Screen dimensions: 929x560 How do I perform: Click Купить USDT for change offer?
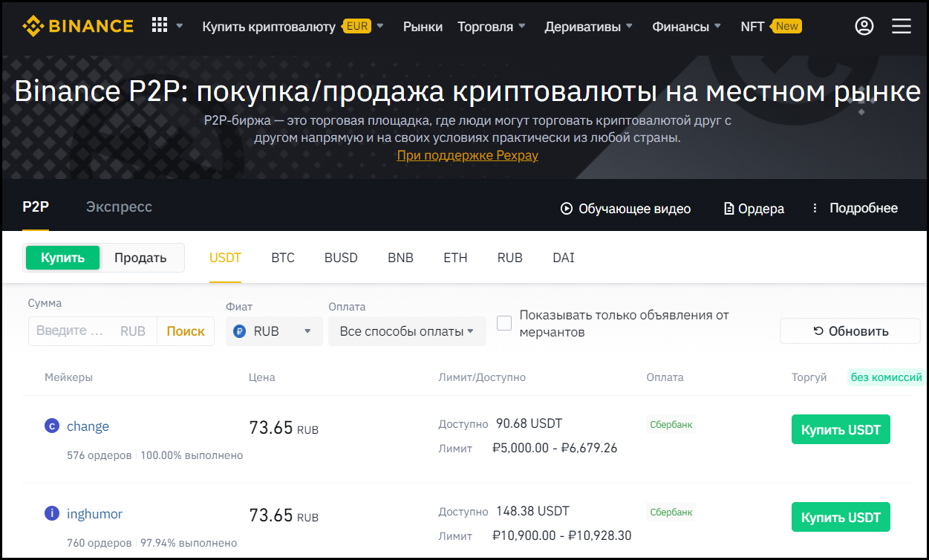(x=841, y=430)
